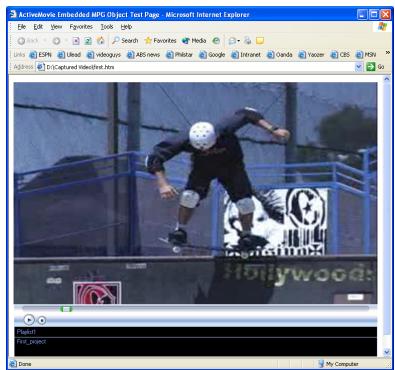395x370 pixels.
Task: Open the videoguys link in Links bar
Action: (x=104, y=55)
